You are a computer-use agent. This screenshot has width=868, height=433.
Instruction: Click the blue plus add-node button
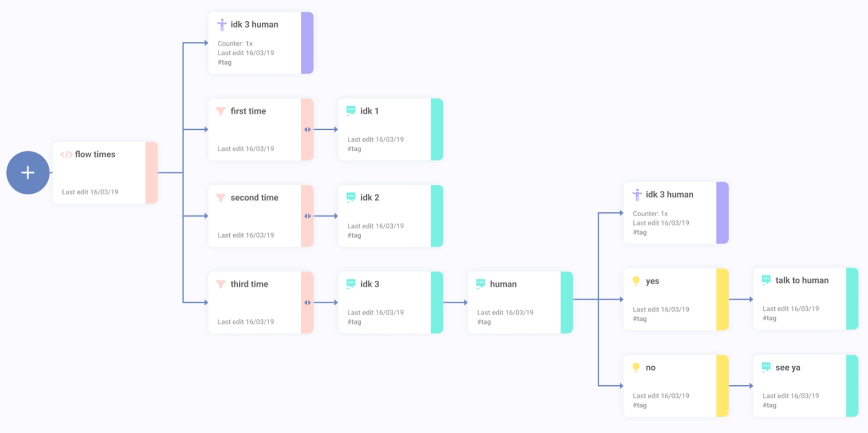coord(28,173)
